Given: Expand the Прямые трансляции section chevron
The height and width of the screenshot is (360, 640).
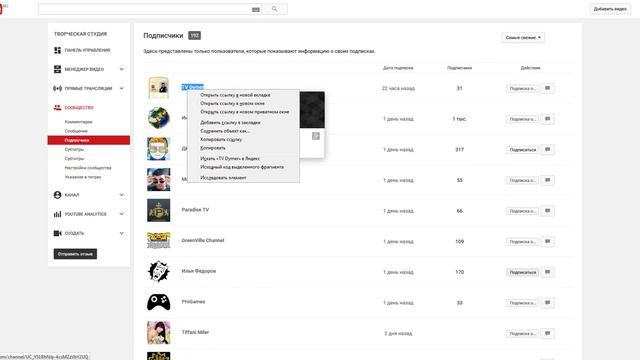Looking at the screenshot, I should [121, 89].
